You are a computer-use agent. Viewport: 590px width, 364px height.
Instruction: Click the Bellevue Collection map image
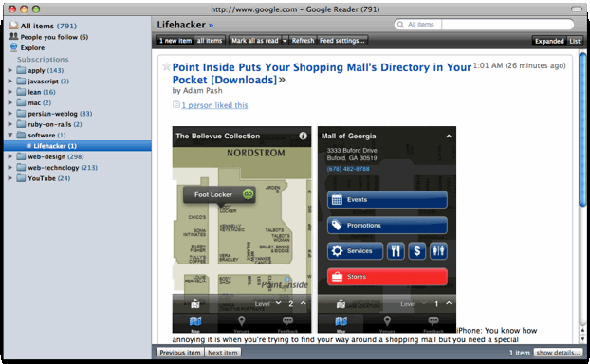click(242, 229)
